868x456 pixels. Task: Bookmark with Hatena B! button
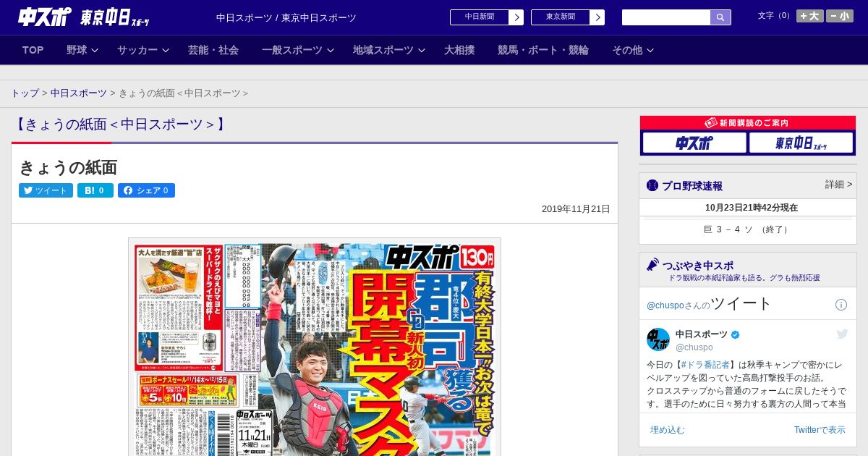point(95,190)
